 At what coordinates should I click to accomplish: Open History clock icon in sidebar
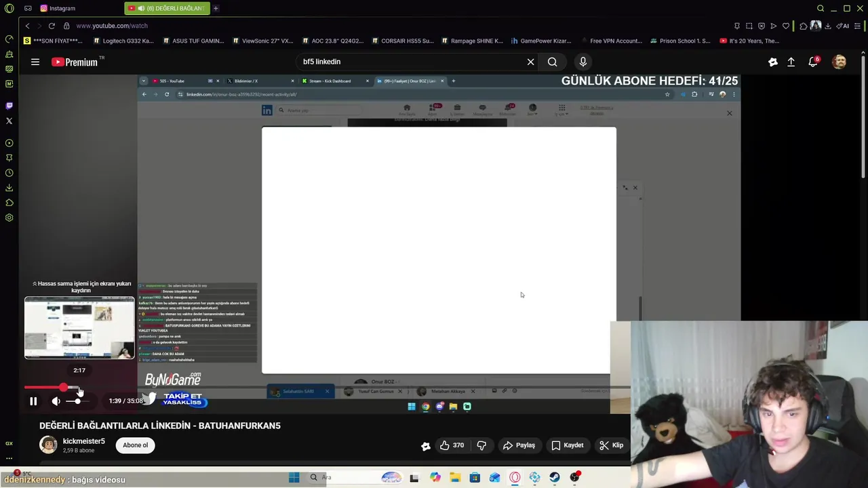coord(9,173)
